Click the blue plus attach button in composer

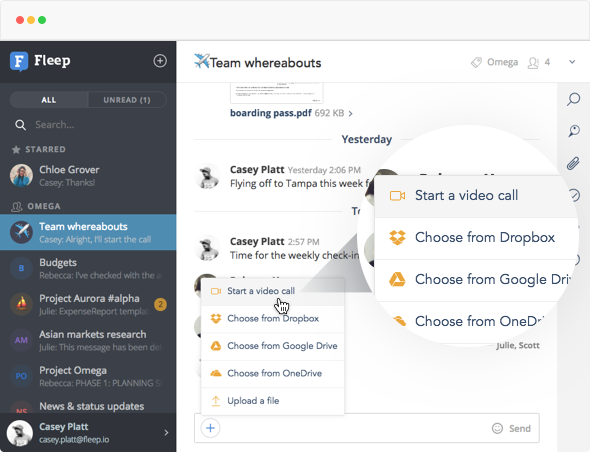click(x=210, y=428)
